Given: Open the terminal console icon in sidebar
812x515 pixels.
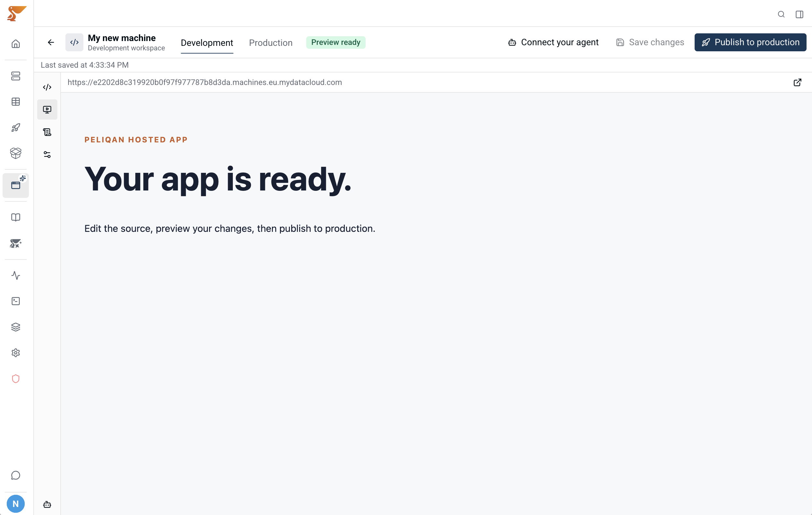Looking at the screenshot, I should 15,301.
